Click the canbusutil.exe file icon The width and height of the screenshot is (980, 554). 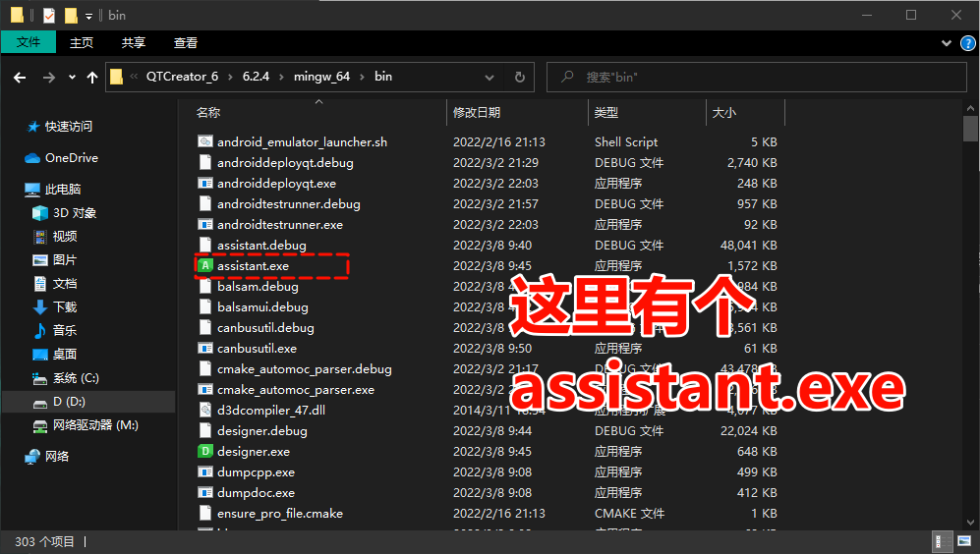click(x=205, y=348)
